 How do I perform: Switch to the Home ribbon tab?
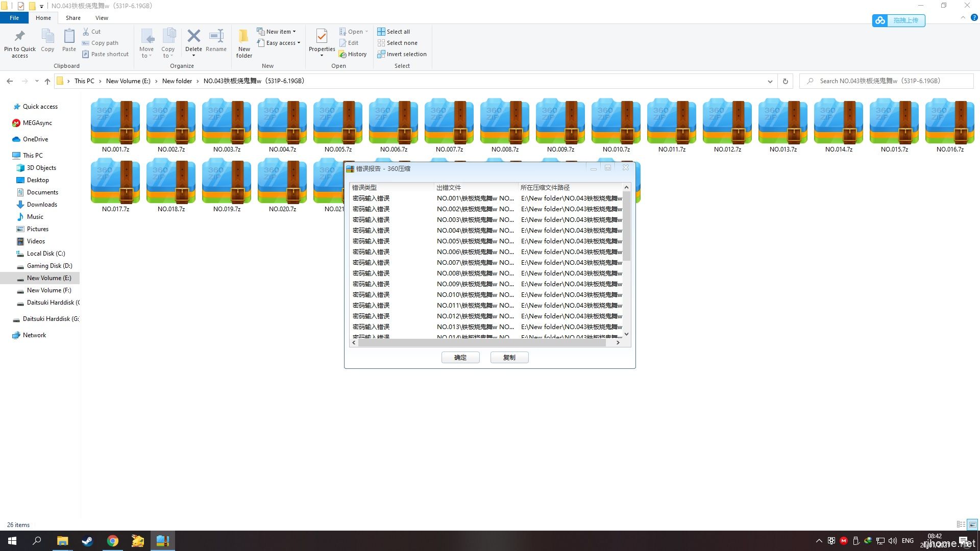[x=43, y=18]
